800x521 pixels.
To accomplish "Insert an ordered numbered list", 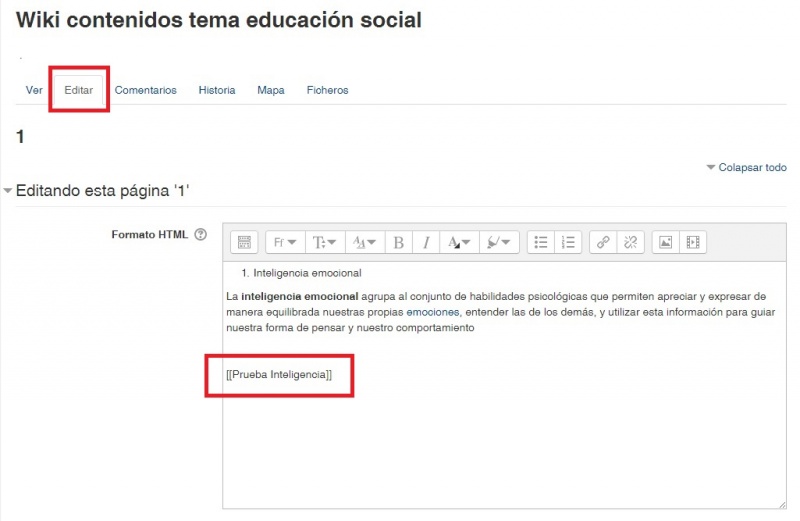I will click(568, 242).
